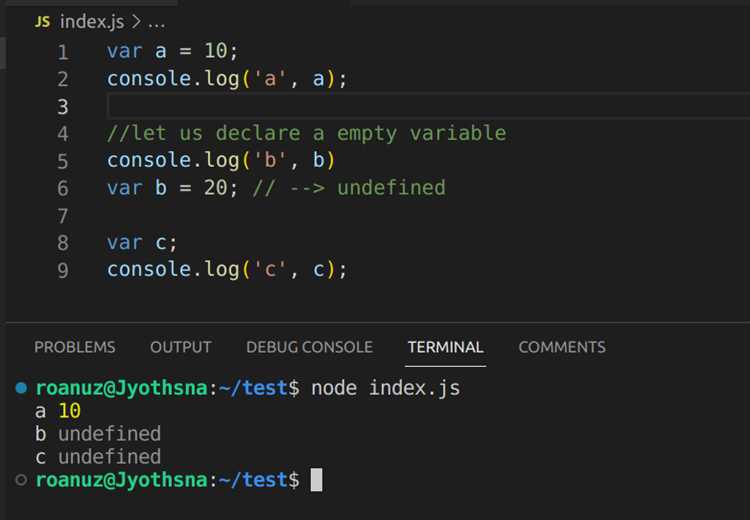
Task: Click line number 9 in gutter
Action: (63, 270)
